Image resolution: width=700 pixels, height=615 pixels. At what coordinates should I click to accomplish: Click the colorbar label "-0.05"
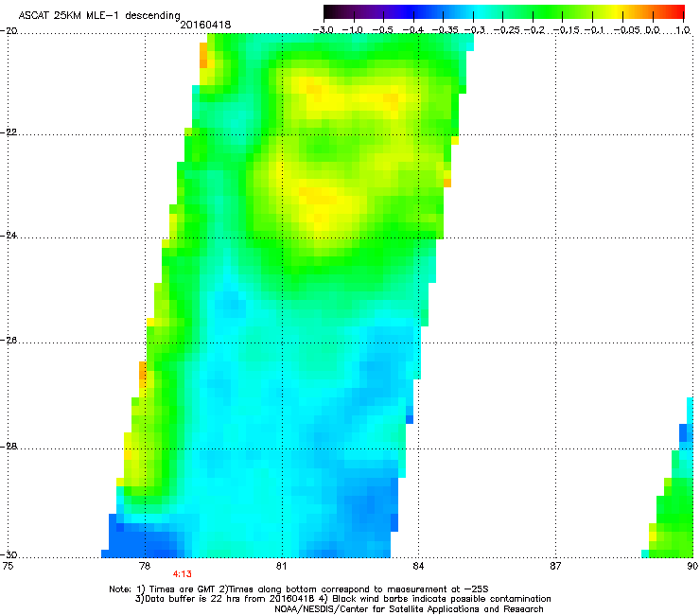coord(627,30)
